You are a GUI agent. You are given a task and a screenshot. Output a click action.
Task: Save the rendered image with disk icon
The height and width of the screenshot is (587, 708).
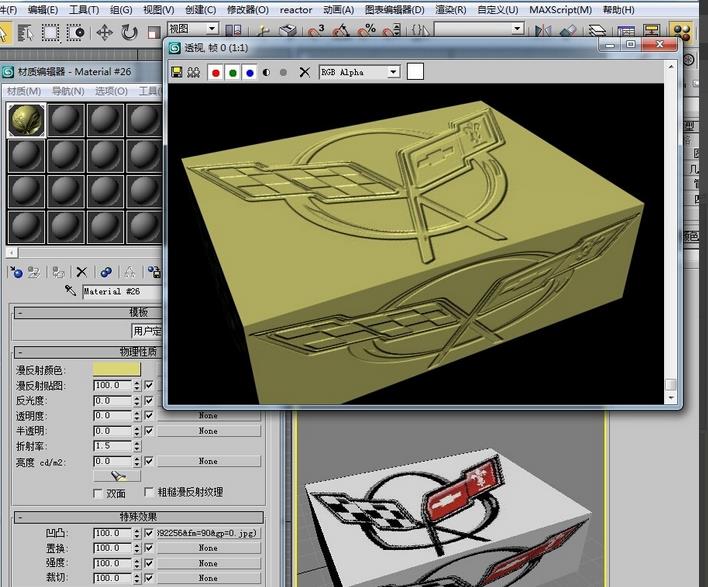point(177,72)
